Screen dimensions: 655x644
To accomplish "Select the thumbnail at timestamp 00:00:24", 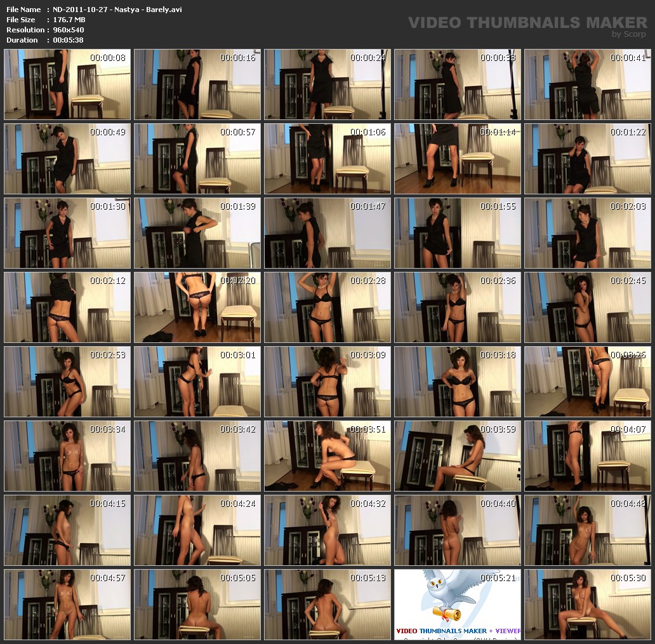I will pyautogui.click(x=327, y=84).
